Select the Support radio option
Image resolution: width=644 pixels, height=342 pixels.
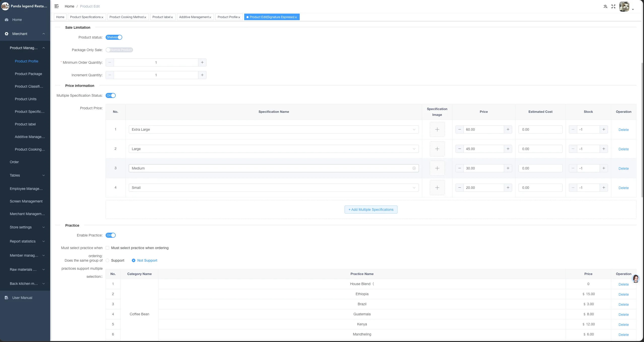(x=107, y=260)
